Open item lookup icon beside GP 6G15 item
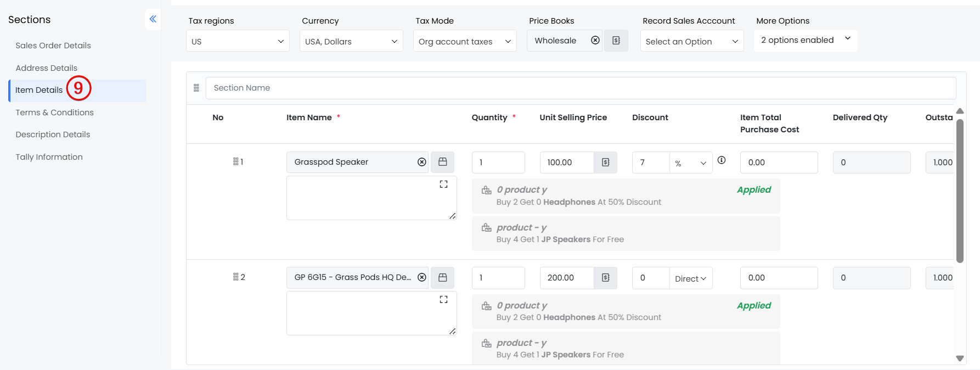980x370 pixels. pos(442,278)
